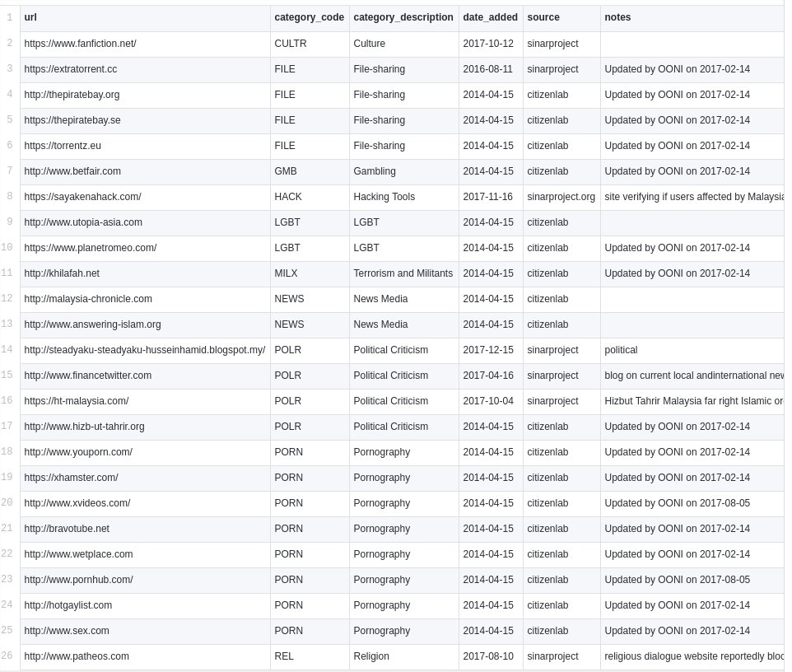Click the Culture description cell
The image size is (792, 672).
[404, 44]
